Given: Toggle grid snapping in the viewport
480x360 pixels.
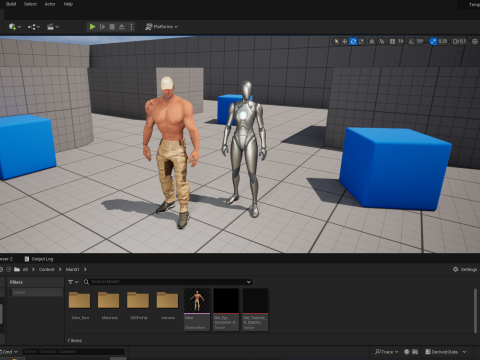Looking at the screenshot, I should pyautogui.click(x=392, y=41).
